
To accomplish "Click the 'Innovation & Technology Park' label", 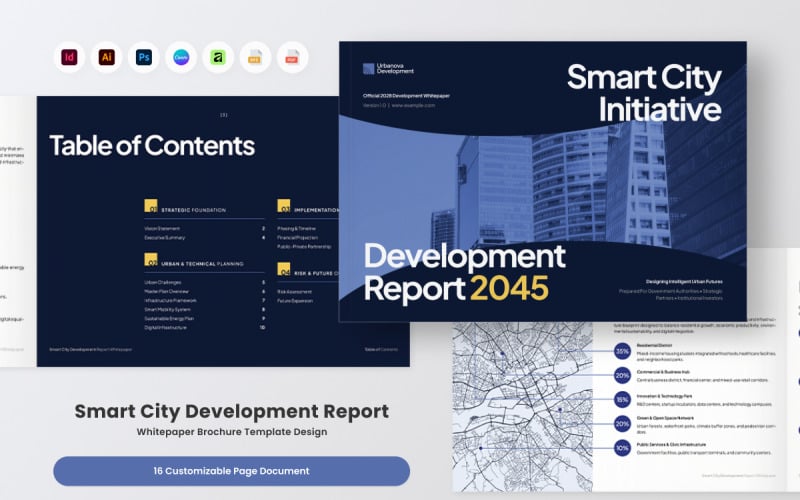I will point(664,396).
